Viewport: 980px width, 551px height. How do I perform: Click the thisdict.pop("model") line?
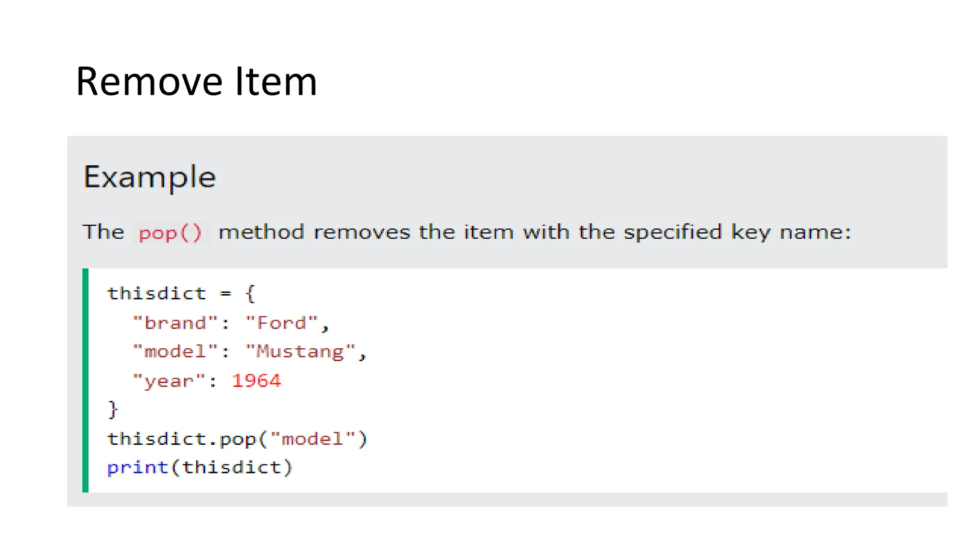(x=237, y=439)
